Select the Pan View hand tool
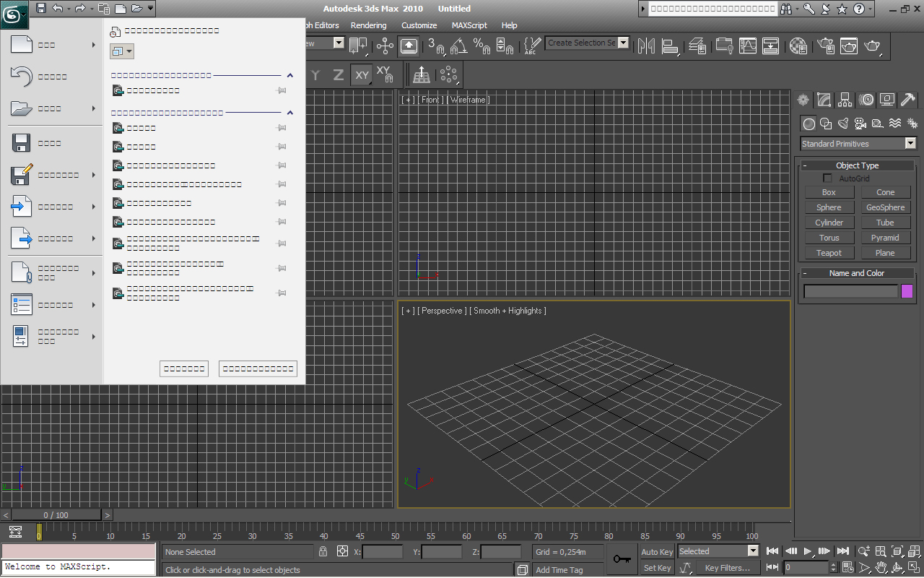This screenshot has width=924, height=578. (881, 568)
